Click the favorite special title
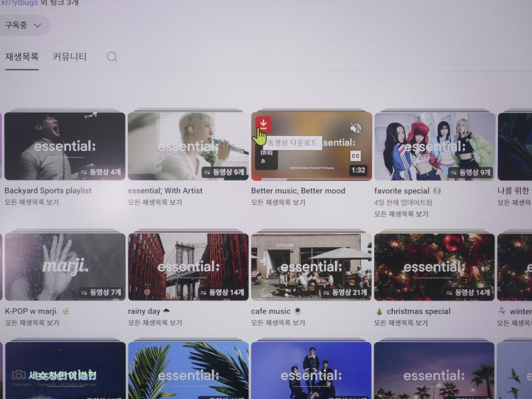The height and width of the screenshot is (399, 532). 401,191
